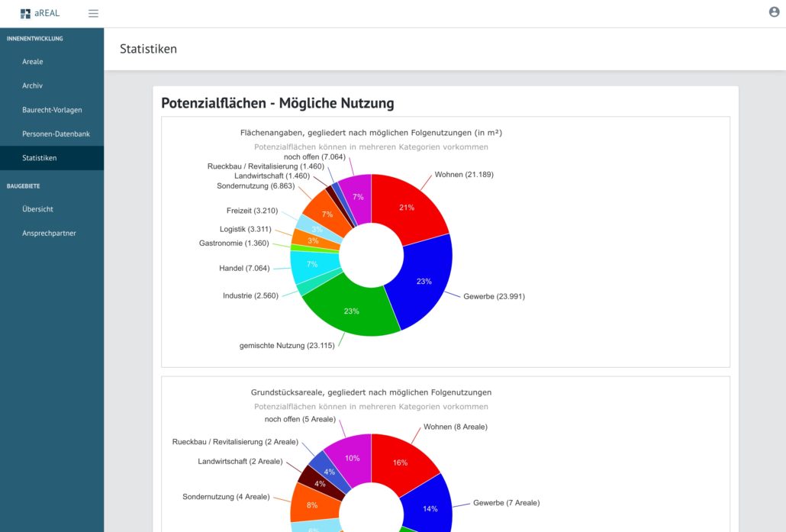786x532 pixels.
Task: Click the aREAL logo icon
Action: pyautogui.click(x=25, y=14)
